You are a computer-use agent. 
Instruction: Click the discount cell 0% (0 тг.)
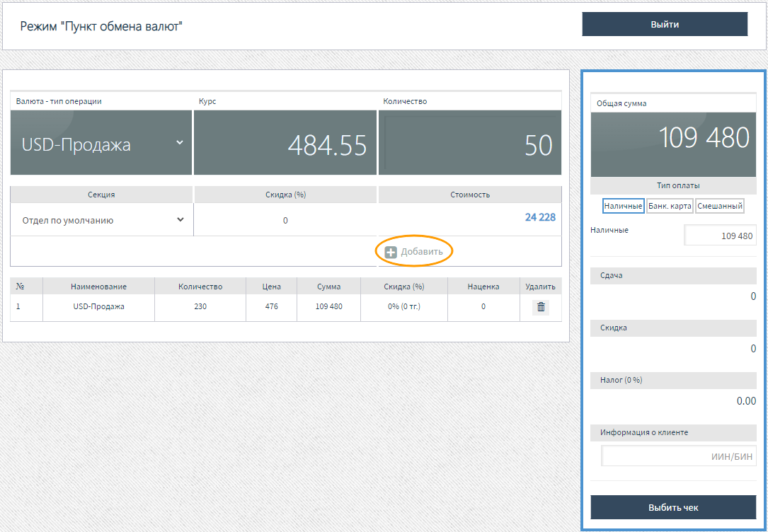coord(404,307)
